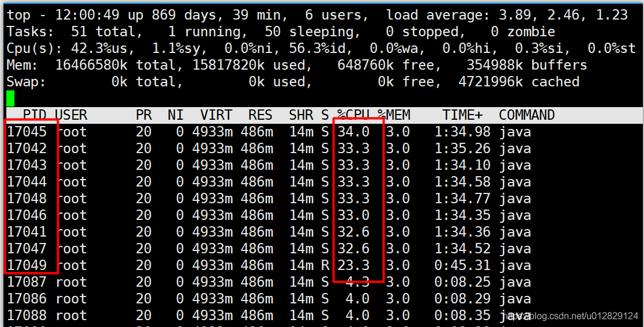
Task: Click the load average values 3.89, 2.46, 1.23
Action: (563, 15)
